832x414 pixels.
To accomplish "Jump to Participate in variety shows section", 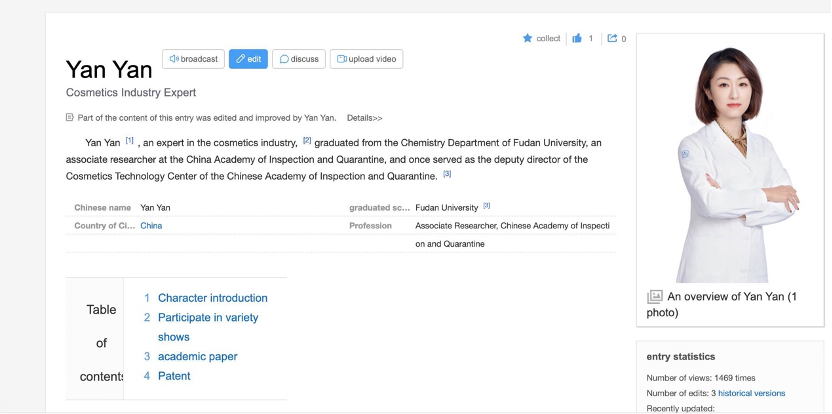I will point(207,318).
